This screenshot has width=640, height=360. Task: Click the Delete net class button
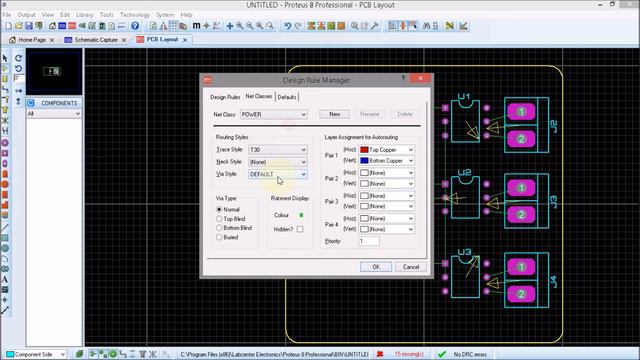click(405, 114)
